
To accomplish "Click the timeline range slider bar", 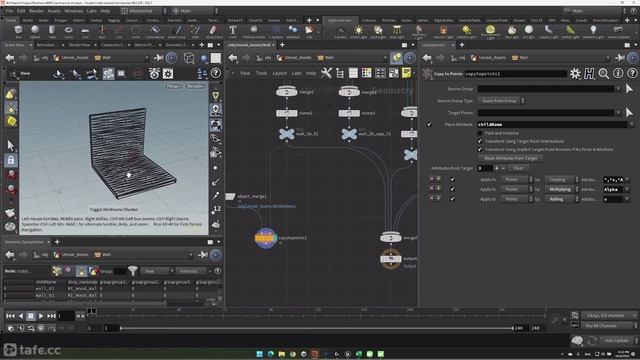I will coord(316,328).
